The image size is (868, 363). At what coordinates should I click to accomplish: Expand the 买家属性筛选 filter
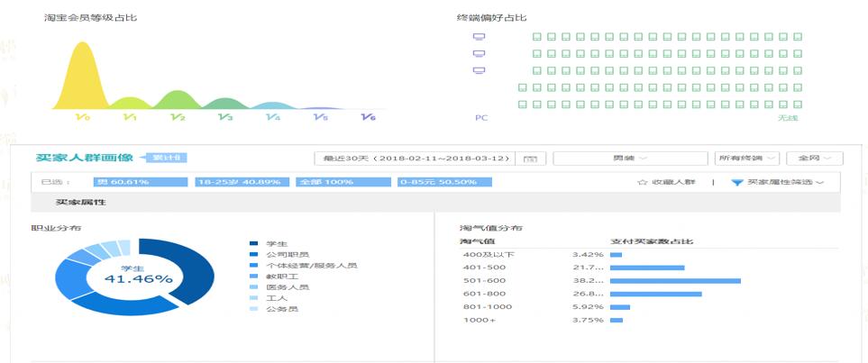tap(778, 182)
